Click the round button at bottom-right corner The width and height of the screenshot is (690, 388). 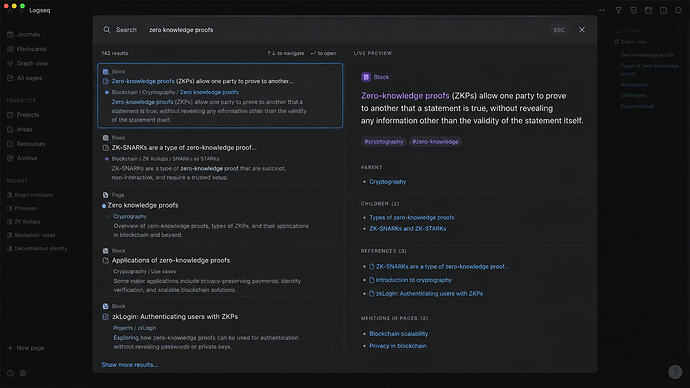pyautogui.click(x=675, y=372)
